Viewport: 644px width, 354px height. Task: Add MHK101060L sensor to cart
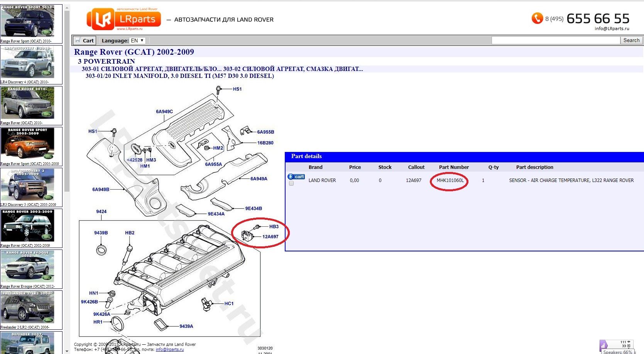click(x=296, y=177)
